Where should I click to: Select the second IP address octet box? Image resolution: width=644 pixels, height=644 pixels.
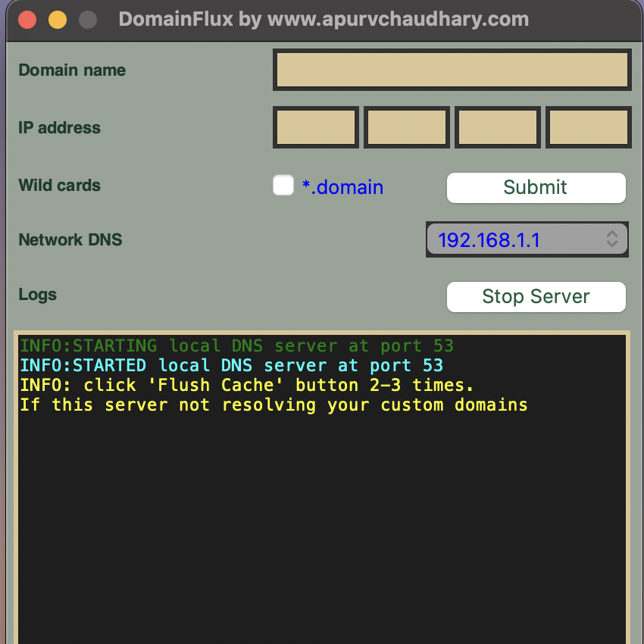click(x=407, y=127)
